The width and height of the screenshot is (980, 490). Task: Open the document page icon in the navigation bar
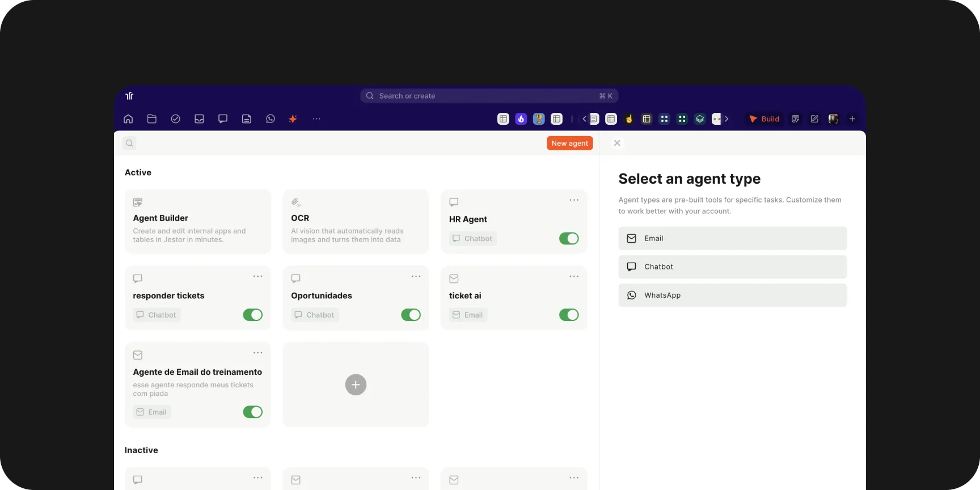[247, 119]
